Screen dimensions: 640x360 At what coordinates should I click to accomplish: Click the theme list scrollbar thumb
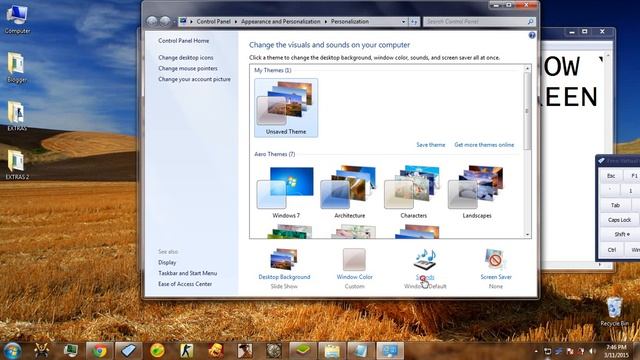[x=527, y=111]
